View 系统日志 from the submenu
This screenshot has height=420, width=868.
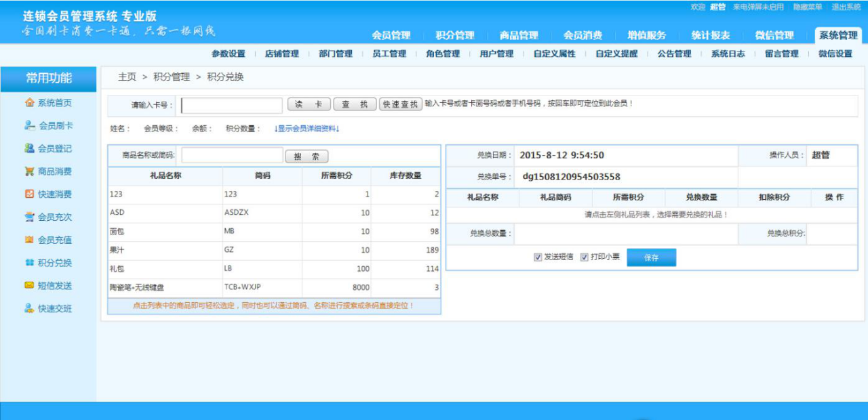pos(728,54)
